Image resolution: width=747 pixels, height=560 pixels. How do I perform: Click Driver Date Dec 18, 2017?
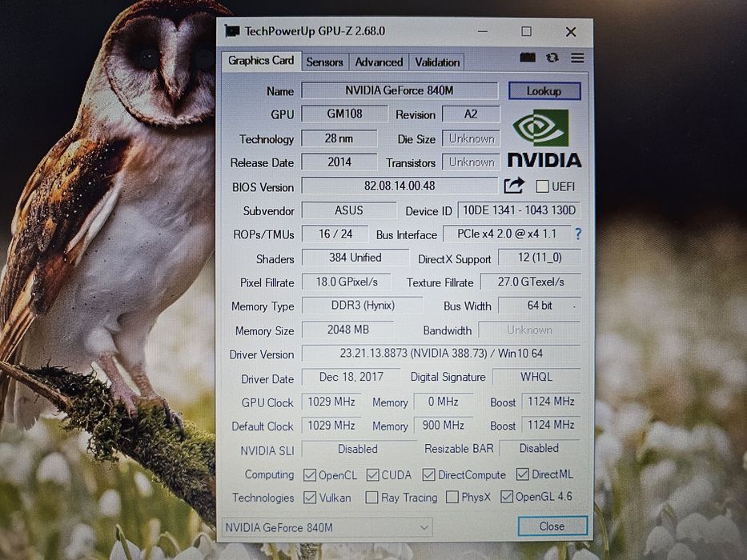point(351,377)
